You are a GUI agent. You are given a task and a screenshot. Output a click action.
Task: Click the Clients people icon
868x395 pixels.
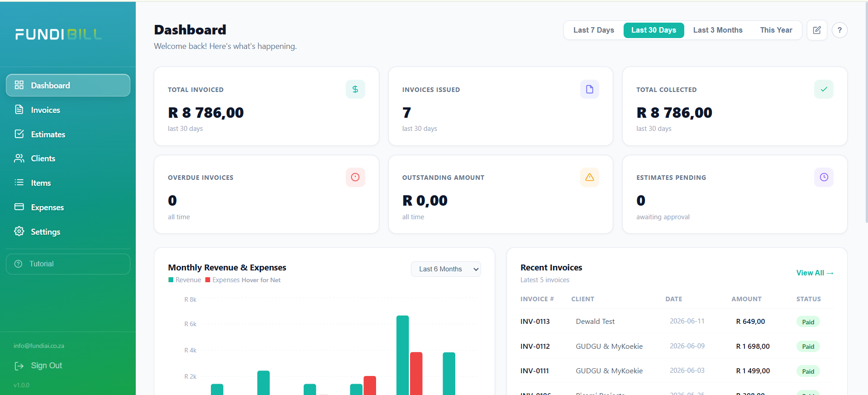point(19,158)
